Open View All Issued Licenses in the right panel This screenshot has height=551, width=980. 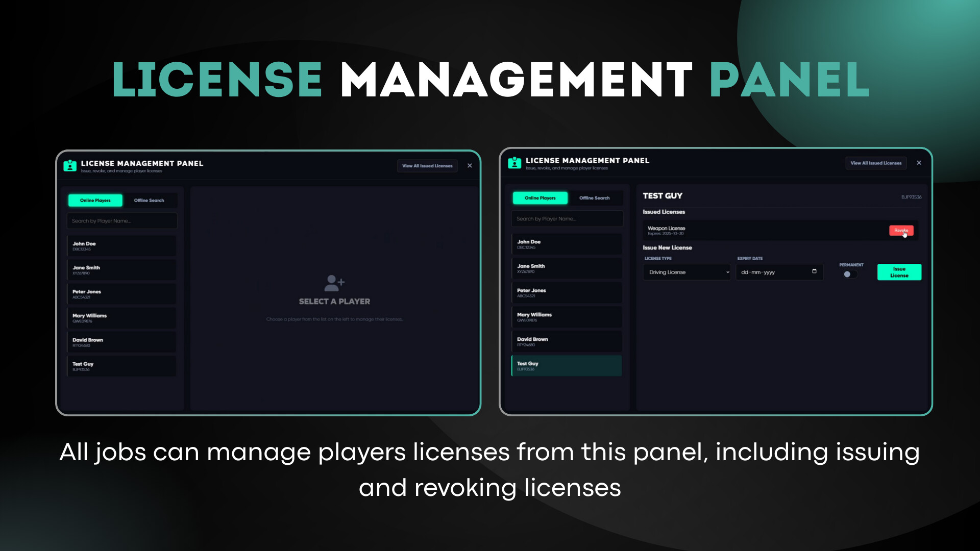(876, 163)
